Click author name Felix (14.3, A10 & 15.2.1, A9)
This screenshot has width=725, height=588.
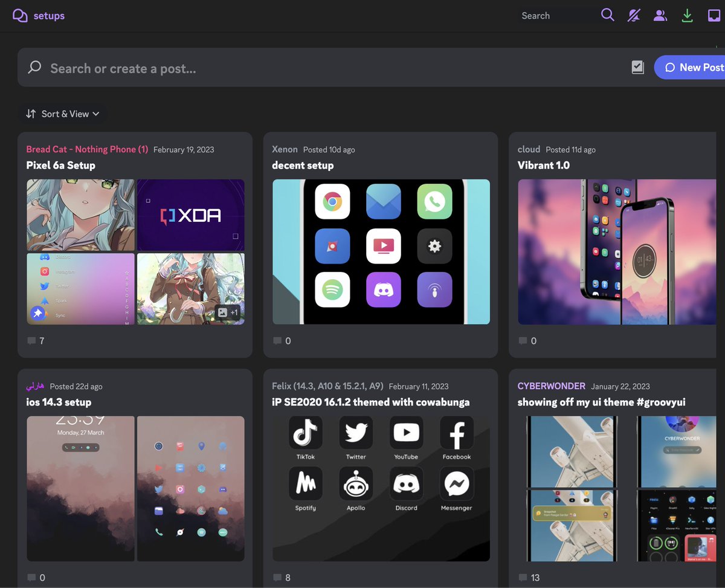click(x=327, y=386)
